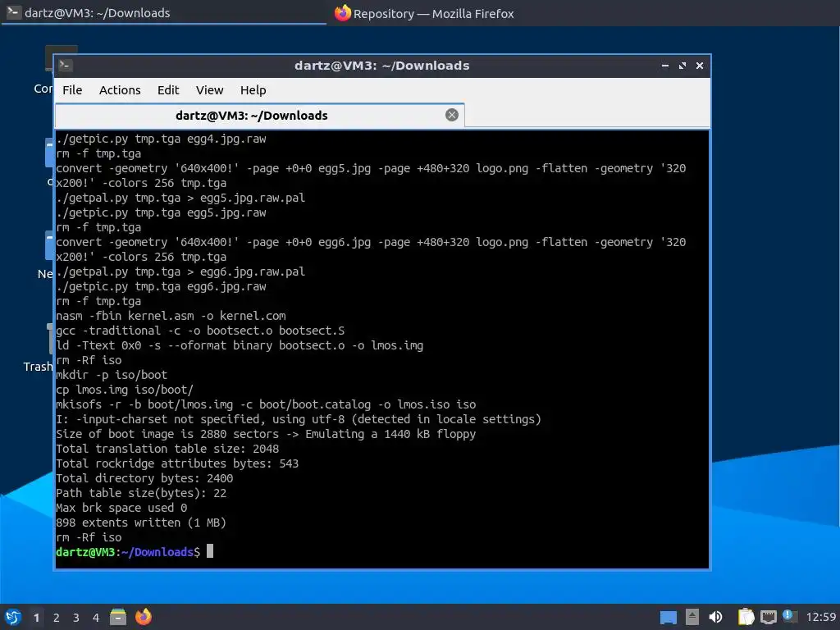The height and width of the screenshot is (630, 840).
Task: Click 'Path table size(bytes): 22'
Action: tap(141, 493)
